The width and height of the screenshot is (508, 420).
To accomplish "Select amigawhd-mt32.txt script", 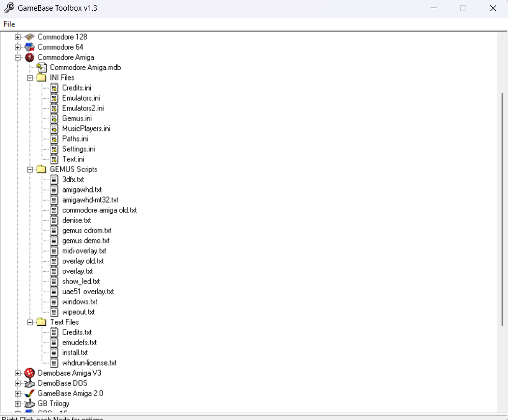I will pyautogui.click(x=90, y=200).
